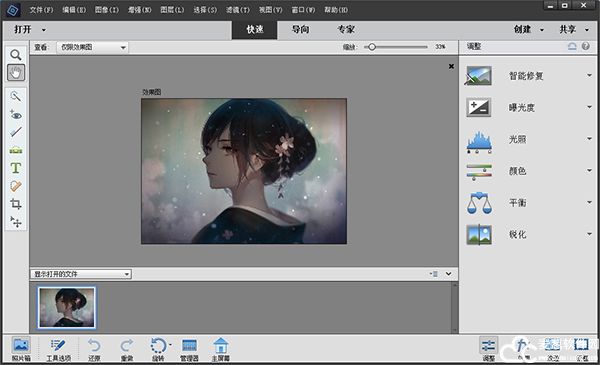The image size is (600, 365).
Task: Open the 文件(F) menu
Action: pos(41,10)
